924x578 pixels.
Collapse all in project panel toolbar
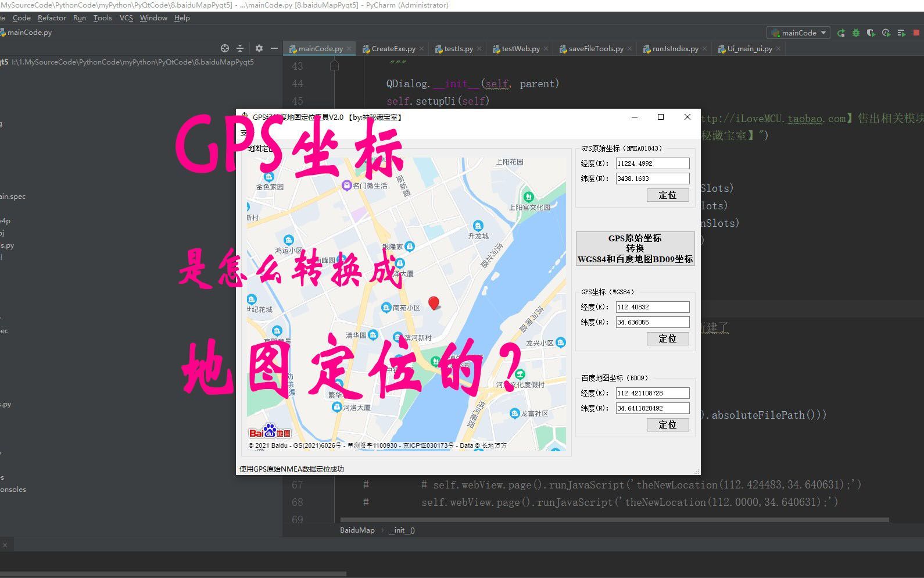(x=240, y=48)
